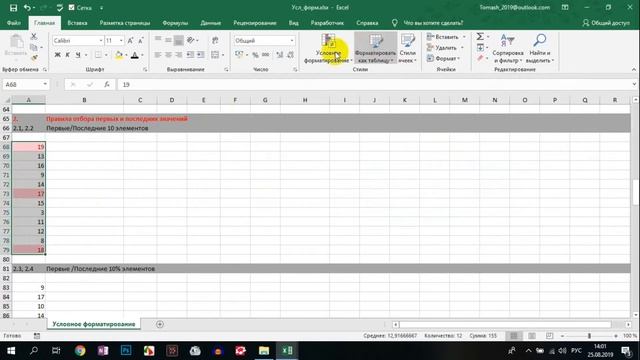Screen dimensions: 640x360
Task: Click the yellow fill color button
Action: pyautogui.click(x=119, y=55)
